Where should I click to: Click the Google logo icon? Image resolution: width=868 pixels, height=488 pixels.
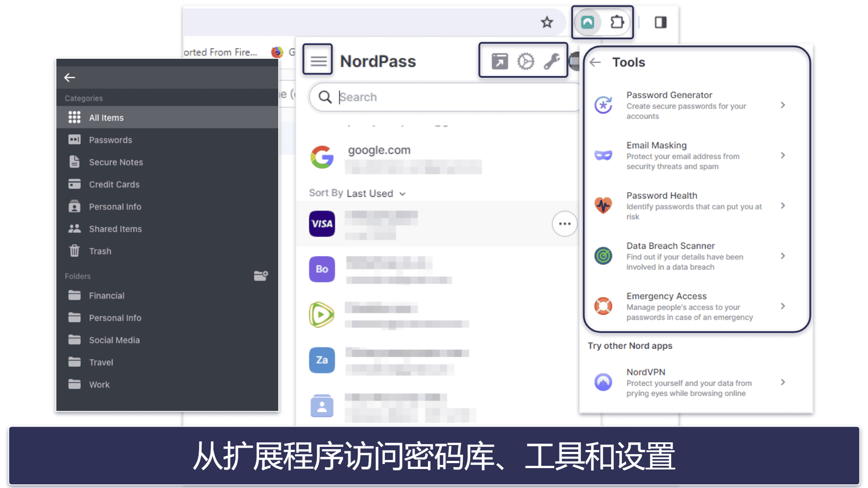point(322,157)
